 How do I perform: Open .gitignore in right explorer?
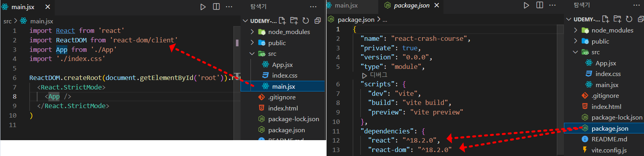coord(604,95)
